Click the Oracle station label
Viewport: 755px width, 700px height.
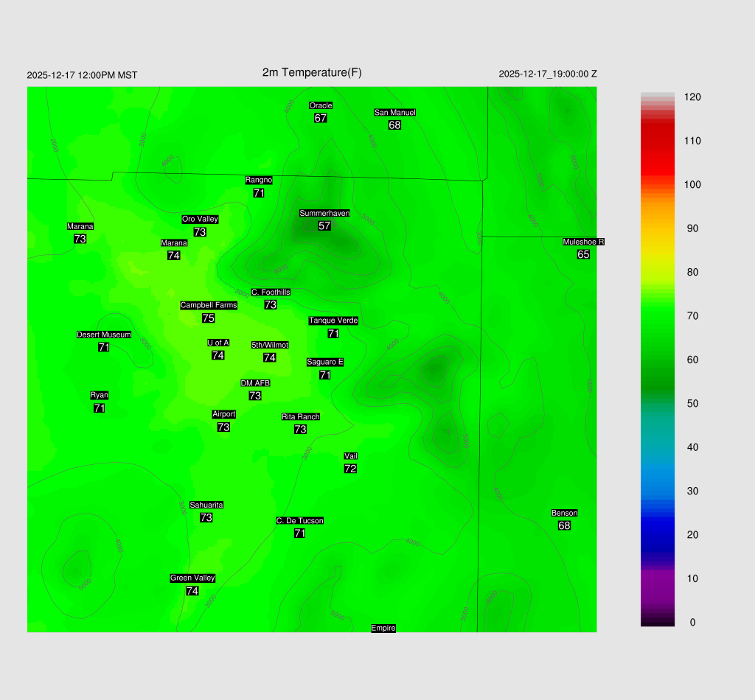coord(321,105)
